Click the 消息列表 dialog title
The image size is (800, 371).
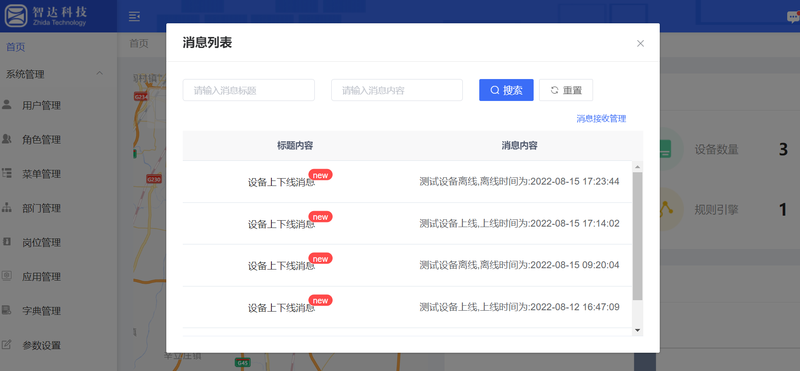pos(207,43)
